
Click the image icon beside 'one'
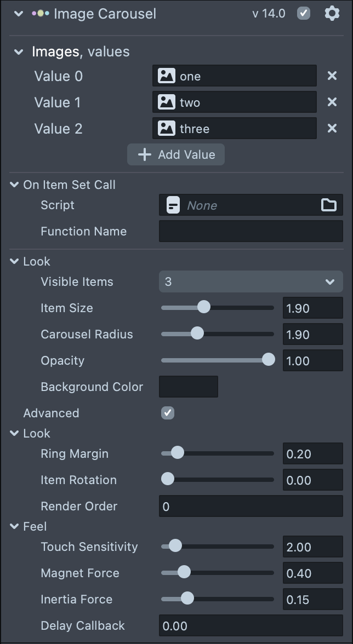click(x=167, y=76)
